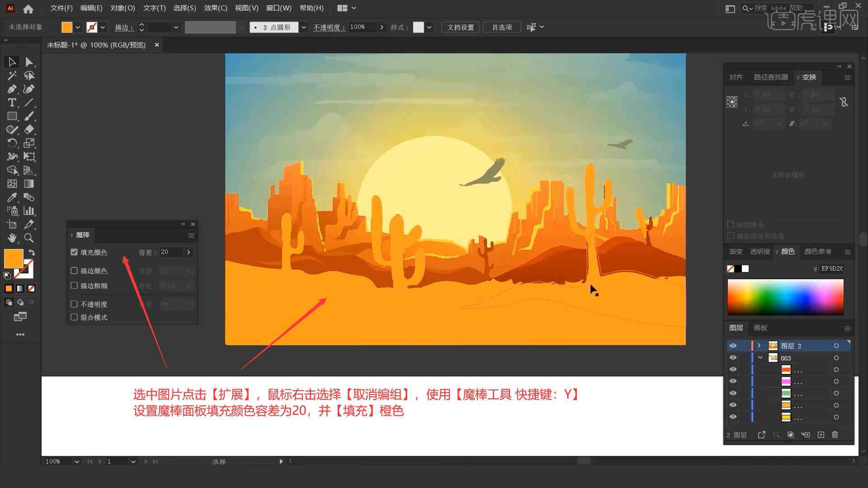
Task: Toggle 描边颜色 option in Magic Wand
Action: [75, 271]
